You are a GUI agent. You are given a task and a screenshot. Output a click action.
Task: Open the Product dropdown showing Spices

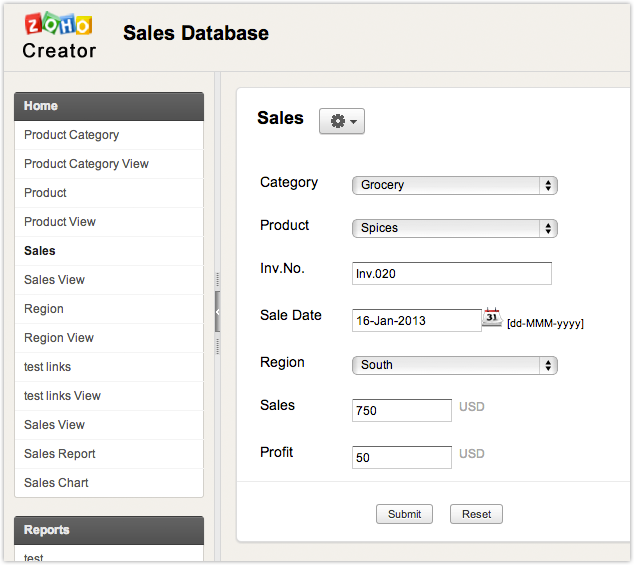point(454,228)
